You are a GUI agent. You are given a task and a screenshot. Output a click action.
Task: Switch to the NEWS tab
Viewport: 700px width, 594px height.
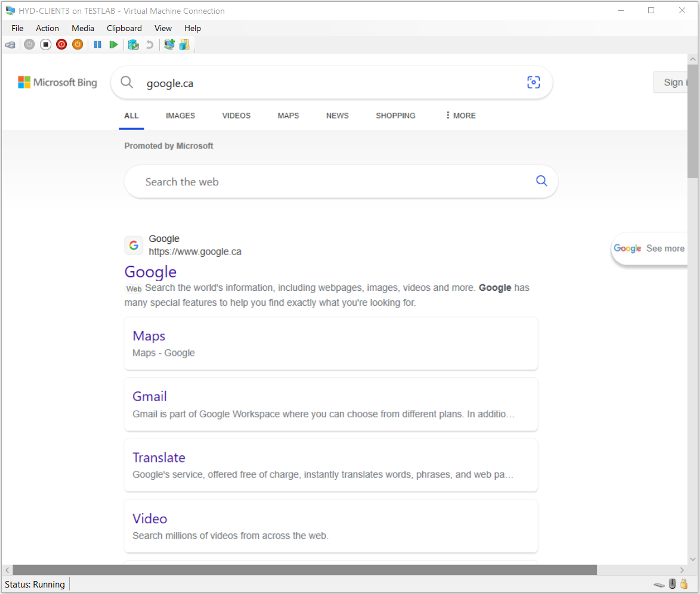click(x=337, y=115)
